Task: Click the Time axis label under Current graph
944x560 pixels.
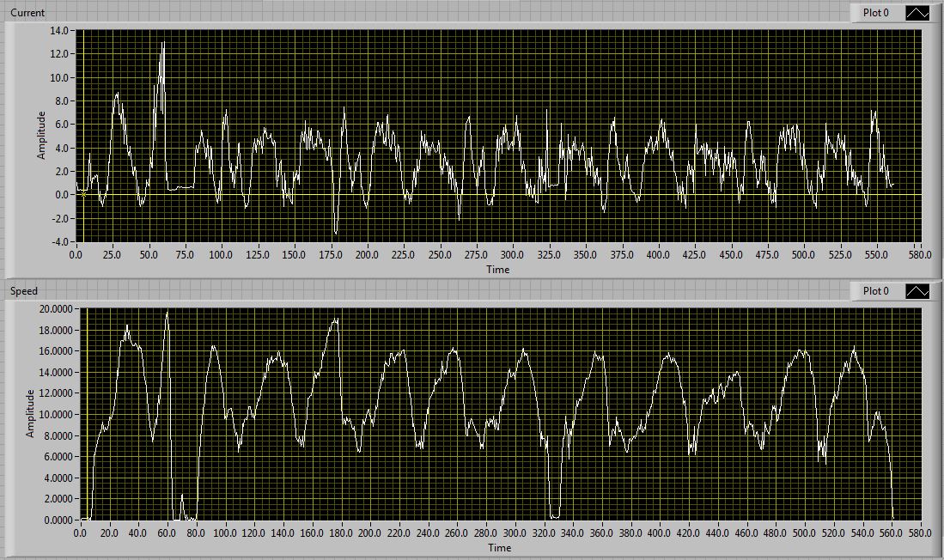Action: tap(498, 270)
